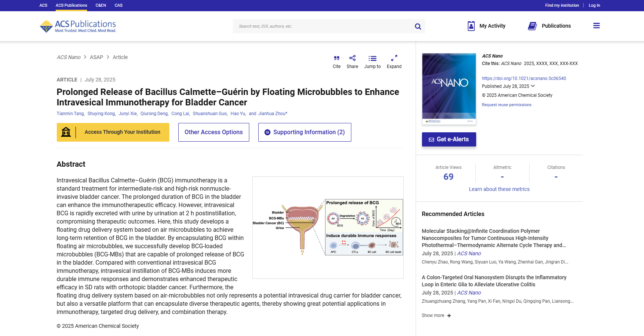Click the My Activity clipboard icon
Screen dimensions: 644x336
coord(471,26)
